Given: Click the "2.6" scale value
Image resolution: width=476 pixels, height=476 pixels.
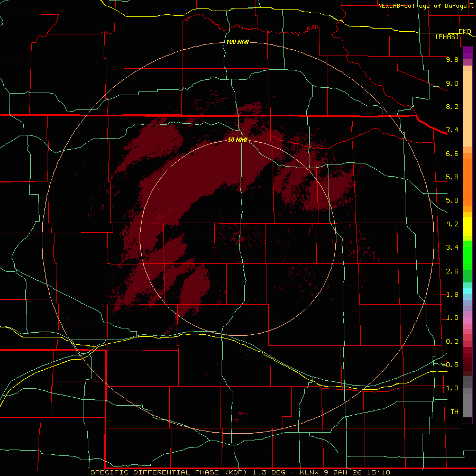Looking at the screenshot, I should tap(452, 271).
